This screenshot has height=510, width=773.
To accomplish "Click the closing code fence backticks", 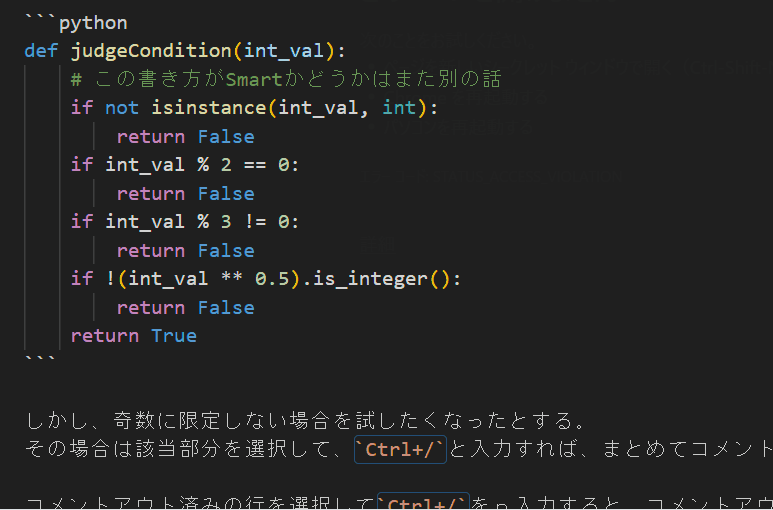I will click(x=41, y=358).
